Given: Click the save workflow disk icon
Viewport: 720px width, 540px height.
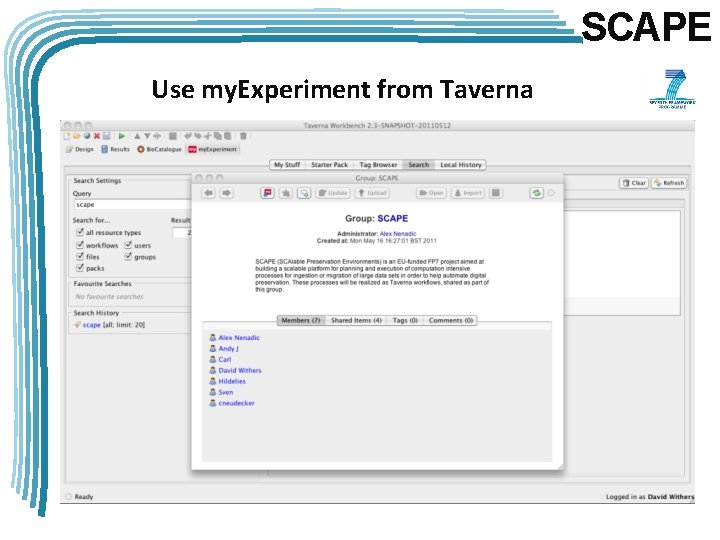Looking at the screenshot, I should [x=107, y=136].
